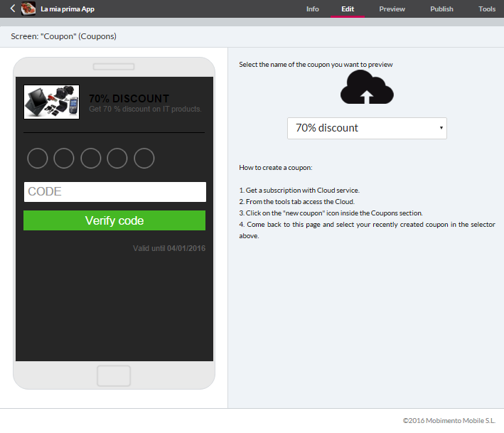Click step "2. From the tools tab access the Cloud."
This screenshot has width=504, height=433.
click(x=296, y=201)
